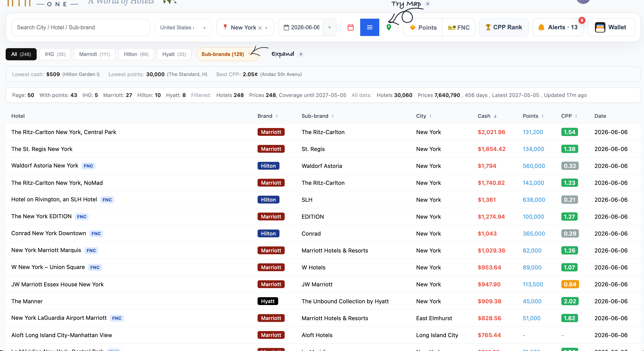Click FNC badge on Conrad New York Downtown
The width and height of the screenshot is (644, 351).
(x=96, y=233)
